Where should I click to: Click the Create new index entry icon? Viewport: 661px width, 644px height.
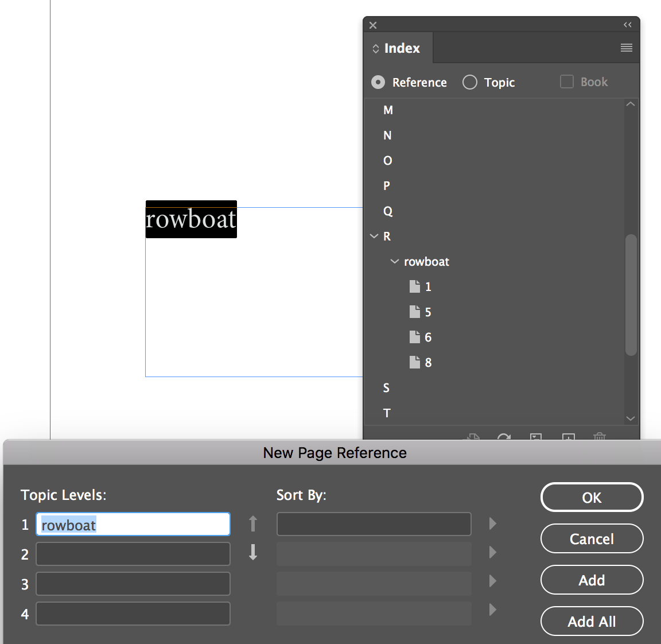[x=568, y=438]
